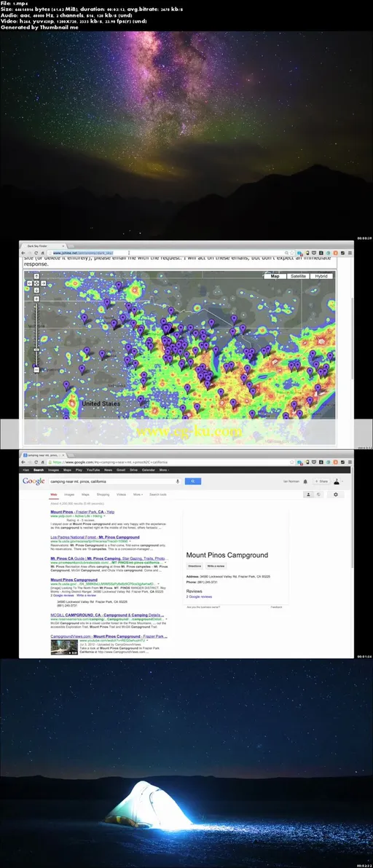Viewport: 373px width, 868px height.
Task: Open Images in the black Google bar
Action: tap(53, 470)
